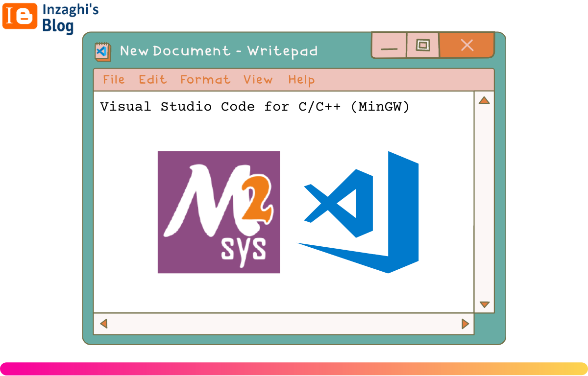Open the Help menu
The image size is (588, 376).
click(301, 79)
